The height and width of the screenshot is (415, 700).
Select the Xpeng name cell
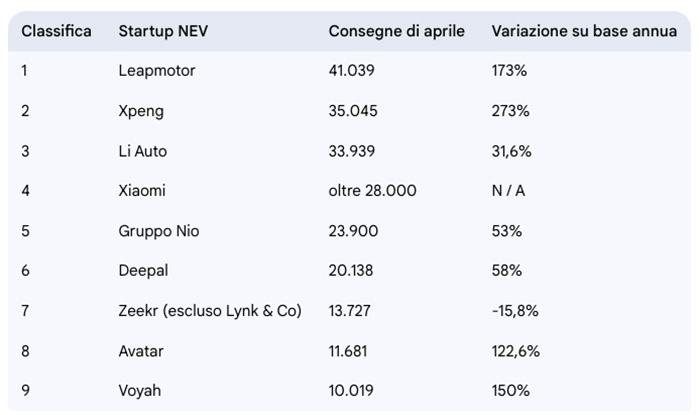click(141, 111)
